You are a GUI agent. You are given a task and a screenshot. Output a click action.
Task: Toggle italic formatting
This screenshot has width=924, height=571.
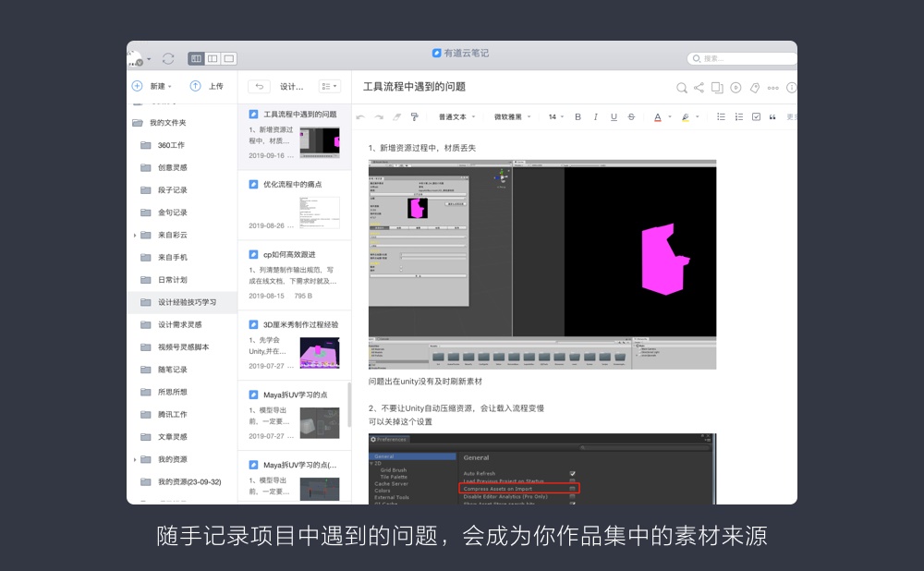tap(595, 116)
